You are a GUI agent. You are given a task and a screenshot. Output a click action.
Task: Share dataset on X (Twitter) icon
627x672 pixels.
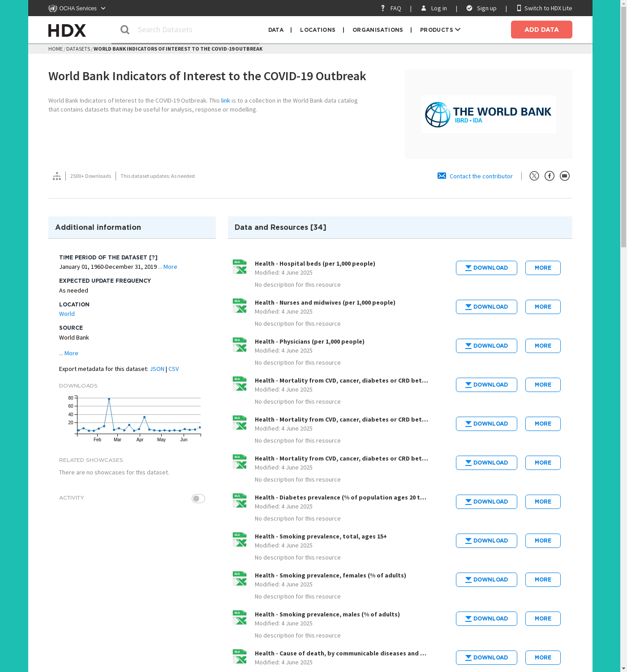click(x=534, y=176)
